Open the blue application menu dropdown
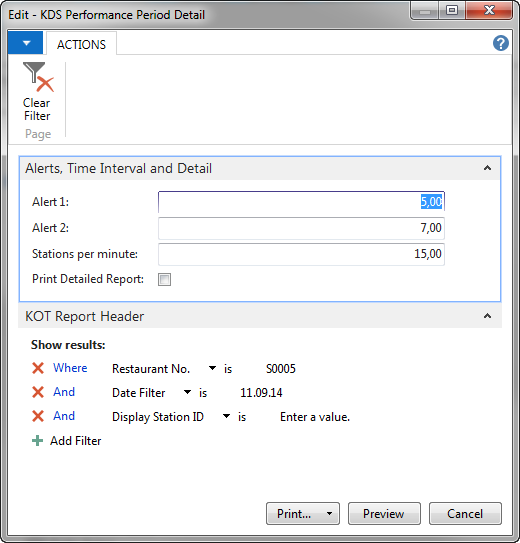Image resolution: width=520 pixels, height=543 pixels. coord(25,43)
